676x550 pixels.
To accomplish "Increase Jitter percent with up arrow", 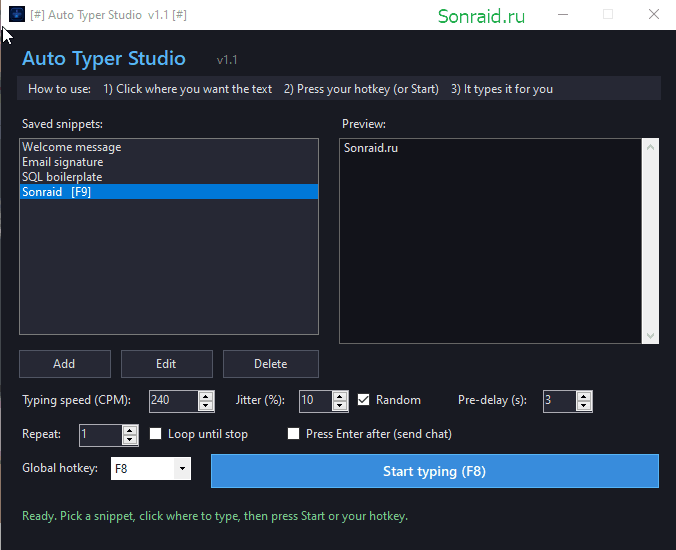I will tap(340, 397).
